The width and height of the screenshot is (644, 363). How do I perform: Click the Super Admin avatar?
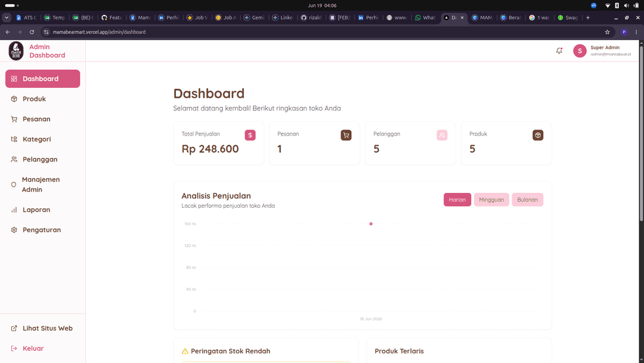(x=580, y=51)
